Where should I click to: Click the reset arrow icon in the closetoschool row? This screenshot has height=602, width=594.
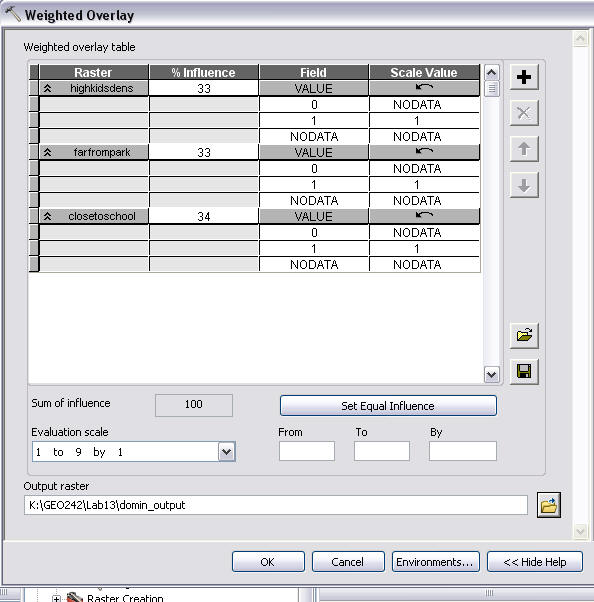(x=424, y=215)
